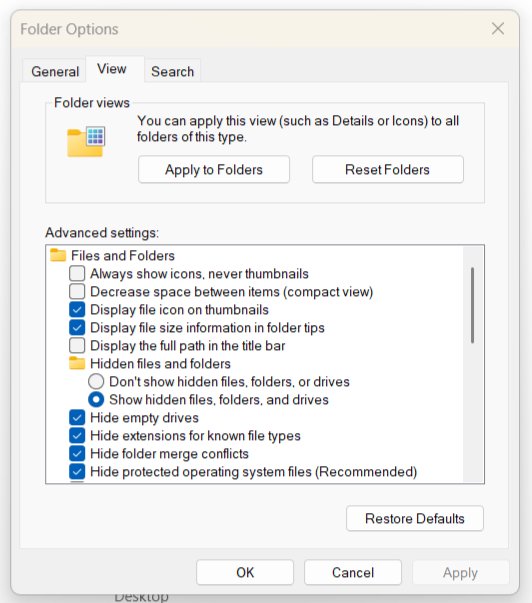Viewport: 532px width, 603px height.
Task: Click the Files and Folders tree label
Action: point(123,256)
